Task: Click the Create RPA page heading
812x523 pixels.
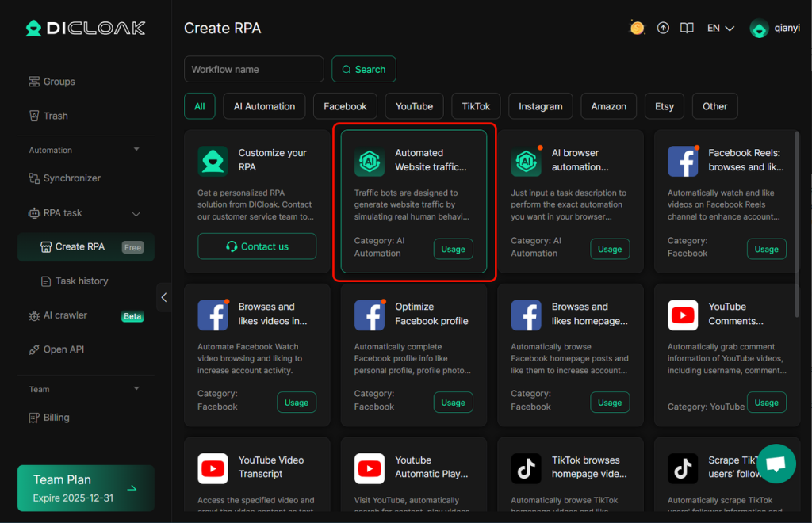Action: (x=223, y=28)
